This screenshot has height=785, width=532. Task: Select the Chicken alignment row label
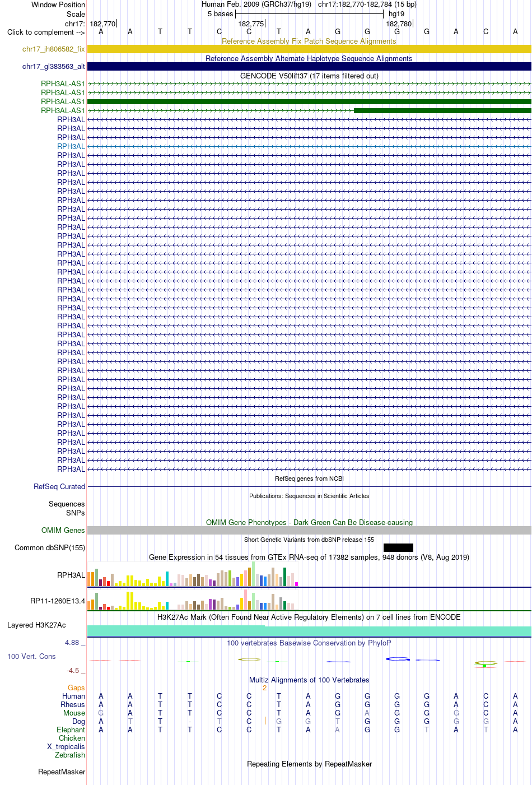click(x=72, y=738)
